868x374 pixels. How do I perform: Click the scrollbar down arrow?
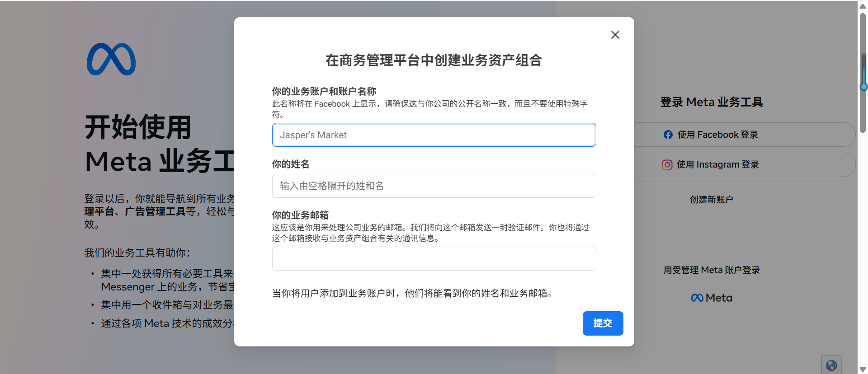[x=863, y=369]
